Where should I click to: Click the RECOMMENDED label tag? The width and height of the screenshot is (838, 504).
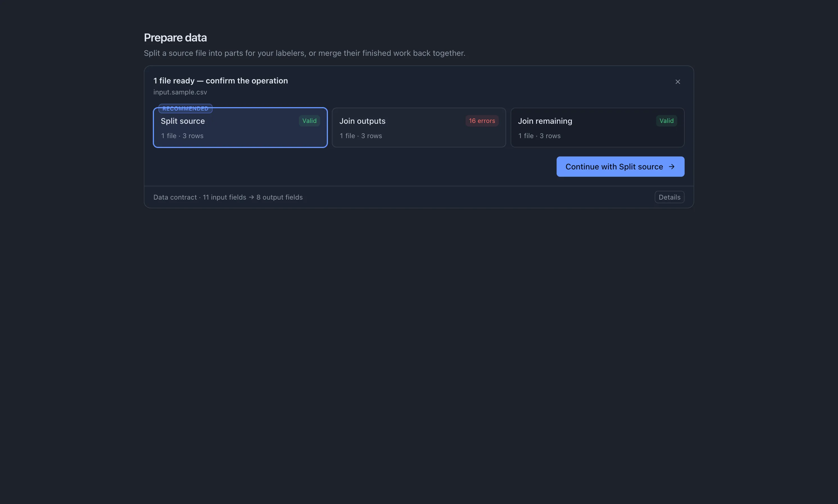[x=185, y=108]
